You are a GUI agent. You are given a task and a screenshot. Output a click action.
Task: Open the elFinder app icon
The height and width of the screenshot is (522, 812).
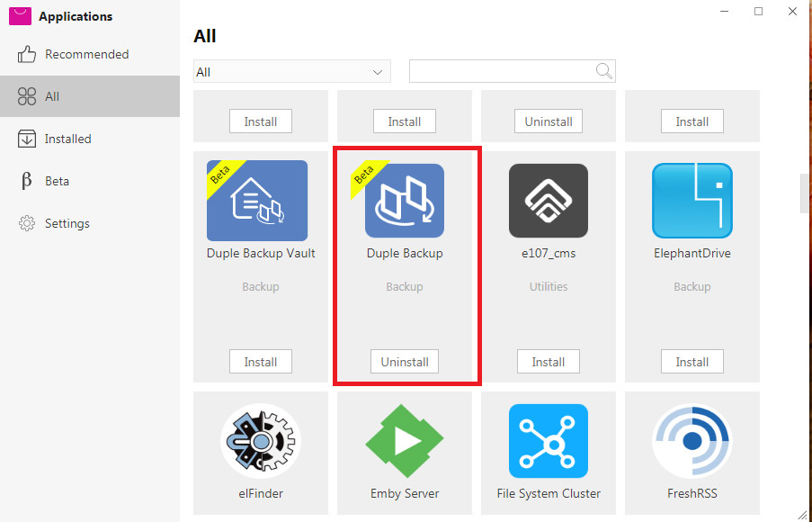pyautogui.click(x=261, y=441)
